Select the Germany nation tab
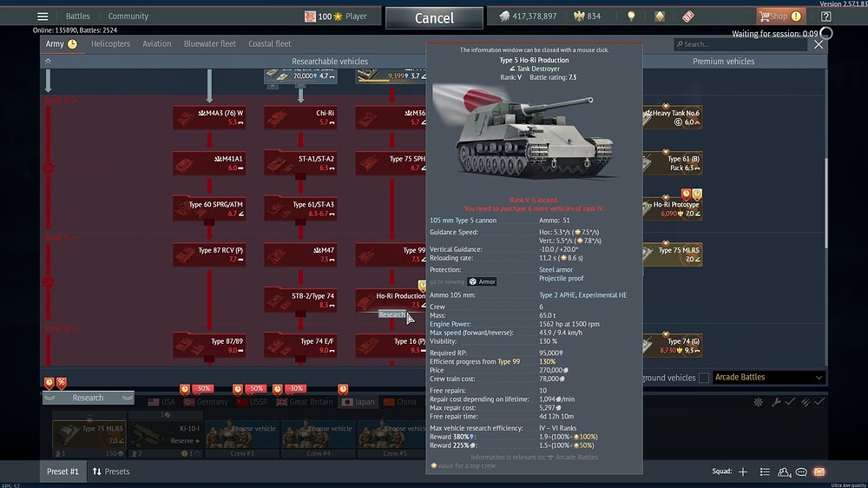This screenshot has height=488, width=868. pyautogui.click(x=206, y=402)
